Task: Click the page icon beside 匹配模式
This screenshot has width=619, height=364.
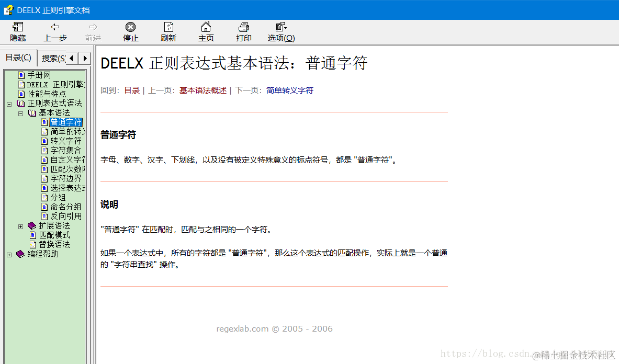Action: (x=33, y=235)
